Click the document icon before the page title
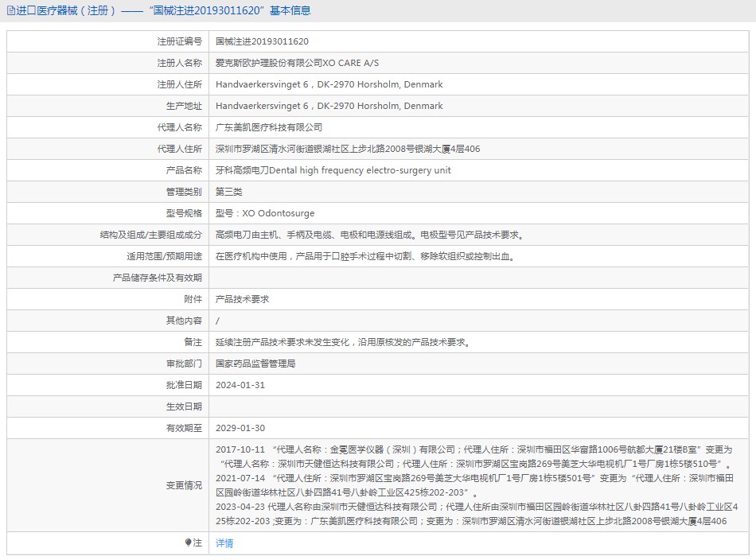This screenshot has height=560, width=756. (10, 11)
